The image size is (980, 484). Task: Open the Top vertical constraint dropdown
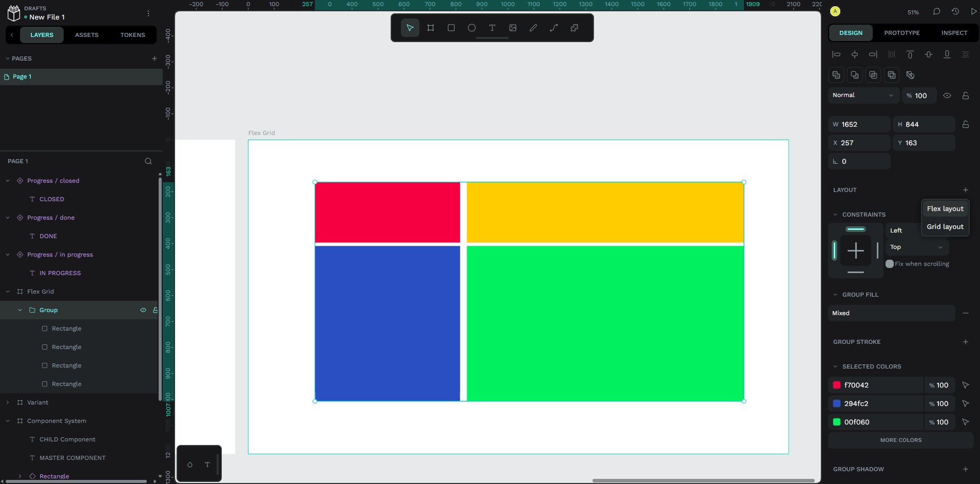917,247
